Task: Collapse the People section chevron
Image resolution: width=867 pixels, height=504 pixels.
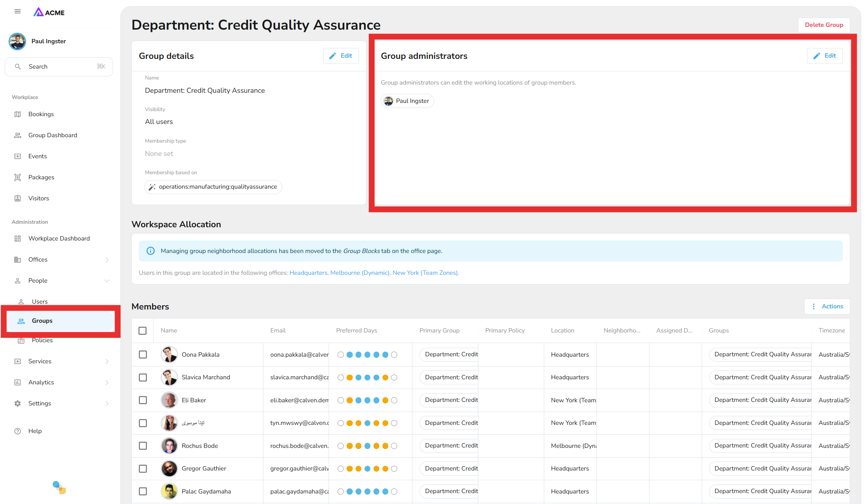Action: point(107,281)
